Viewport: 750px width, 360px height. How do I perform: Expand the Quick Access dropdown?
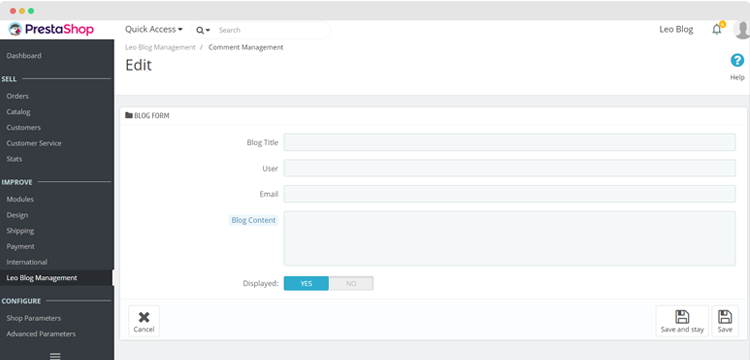tap(154, 30)
